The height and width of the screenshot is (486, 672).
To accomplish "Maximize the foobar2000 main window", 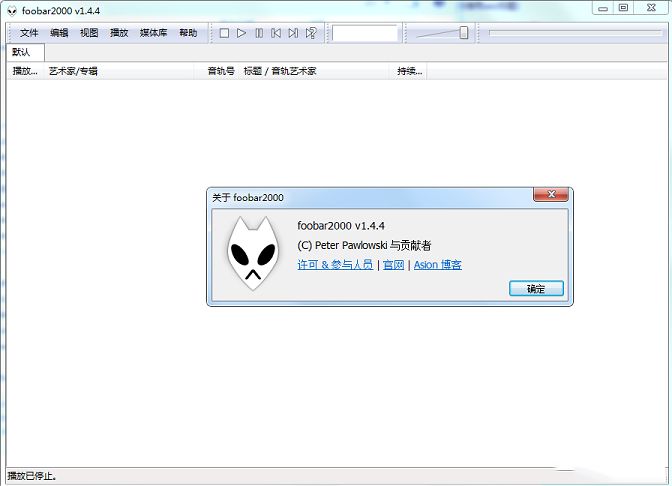I will tap(624, 8).
